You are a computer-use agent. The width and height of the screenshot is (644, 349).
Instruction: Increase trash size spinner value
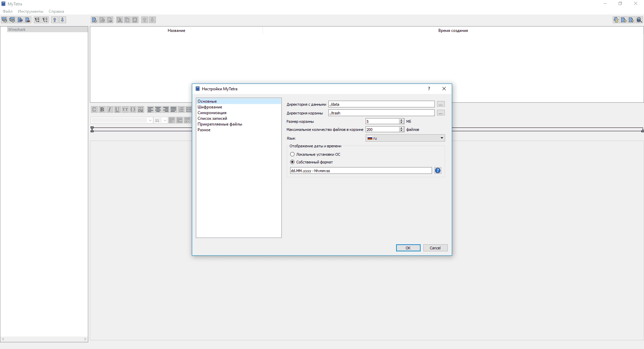coord(401,120)
